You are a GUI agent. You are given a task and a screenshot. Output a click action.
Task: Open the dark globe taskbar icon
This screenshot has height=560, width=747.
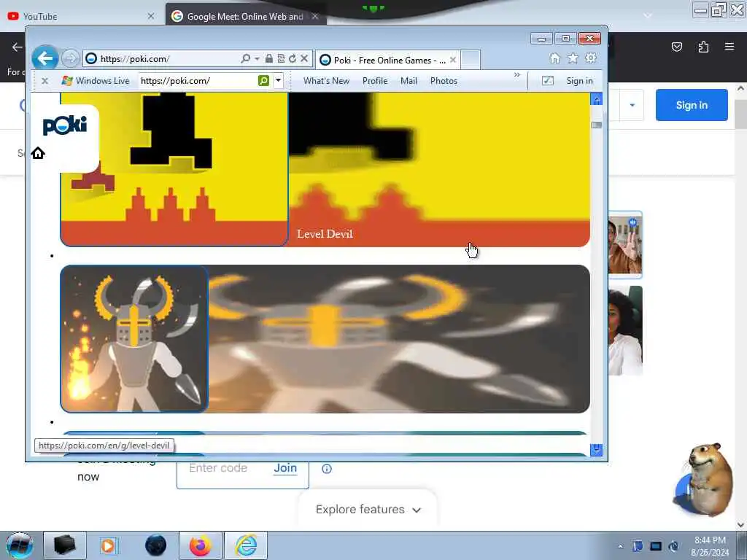[x=156, y=545]
